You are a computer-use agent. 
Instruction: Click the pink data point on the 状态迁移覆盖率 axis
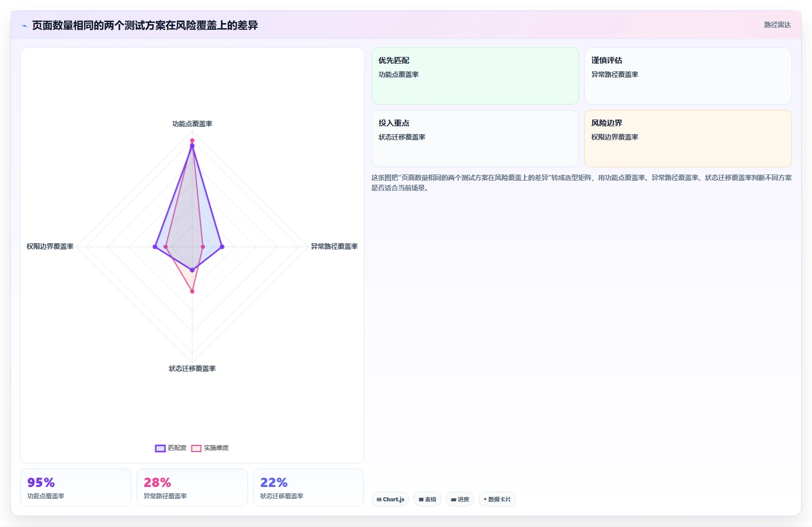coord(192,291)
